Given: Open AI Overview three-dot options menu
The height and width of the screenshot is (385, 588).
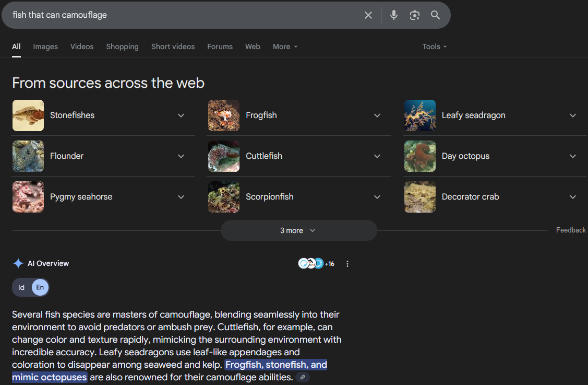Looking at the screenshot, I should pos(347,264).
